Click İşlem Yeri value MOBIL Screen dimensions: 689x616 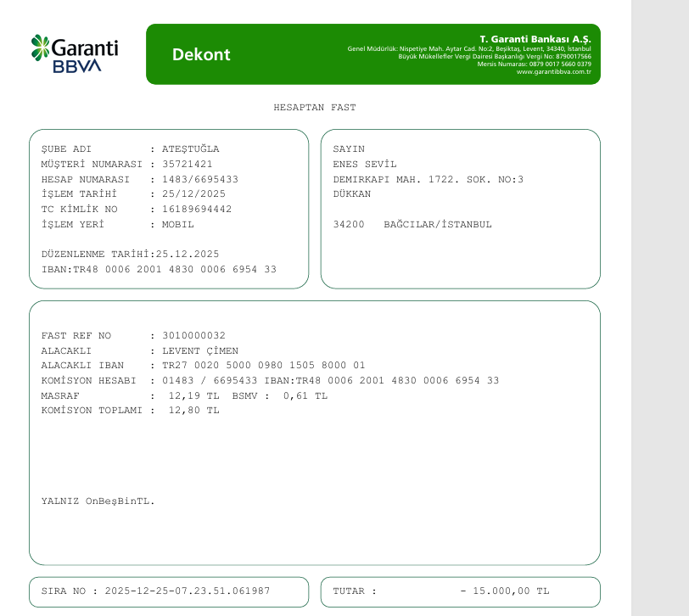click(x=178, y=225)
